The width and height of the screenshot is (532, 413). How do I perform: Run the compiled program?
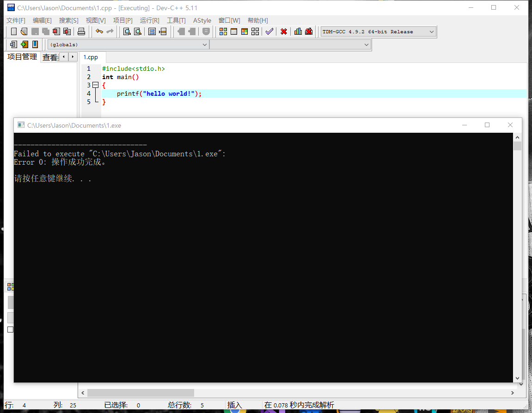tap(234, 31)
